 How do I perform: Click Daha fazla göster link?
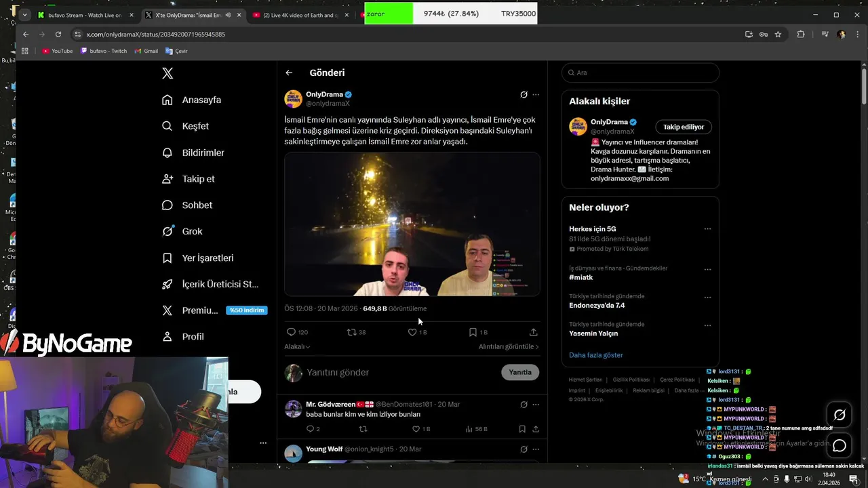[x=596, y=355]
